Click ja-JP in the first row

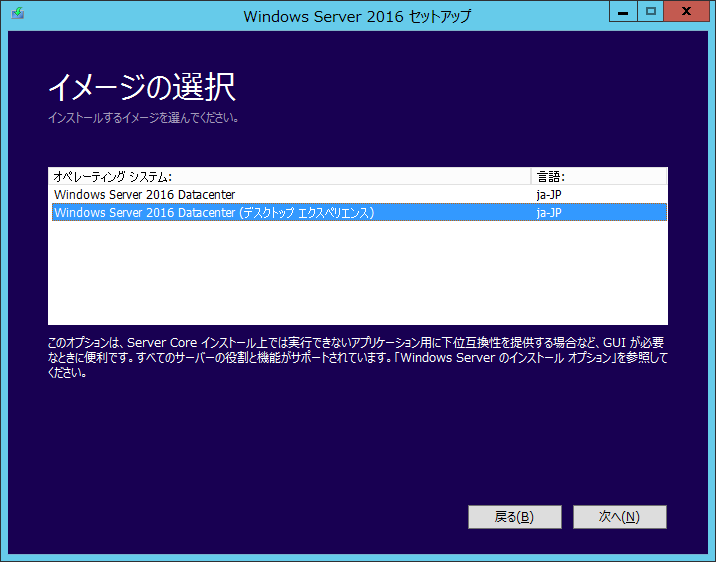point(549,195)
